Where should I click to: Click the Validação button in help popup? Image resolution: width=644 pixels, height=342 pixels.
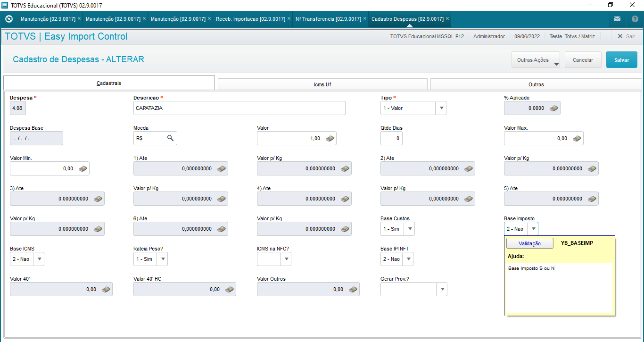click(x=529, y=243)
